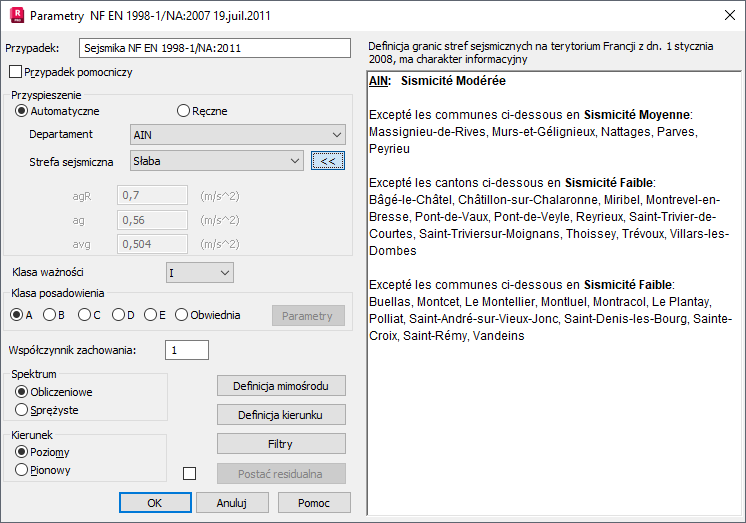The image size is (746, 523).
Task: Collapse info panel with << button
Action: 328,161
